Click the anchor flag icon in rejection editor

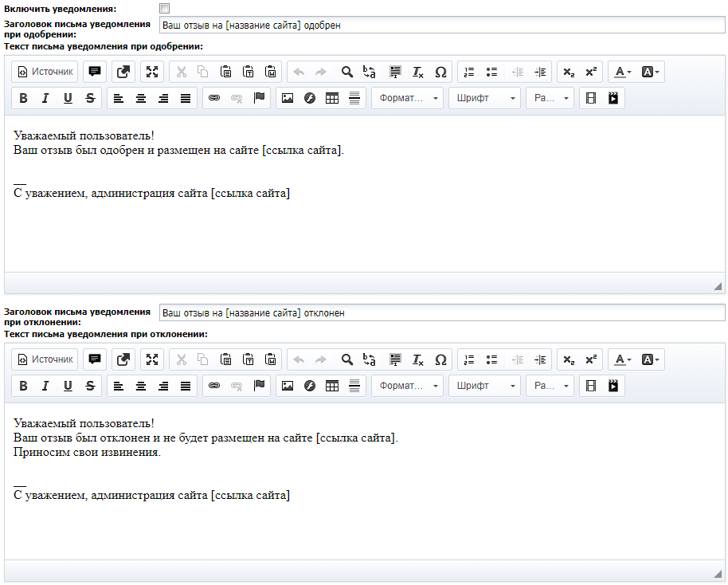pyautogui.click(x=259, y=386)
